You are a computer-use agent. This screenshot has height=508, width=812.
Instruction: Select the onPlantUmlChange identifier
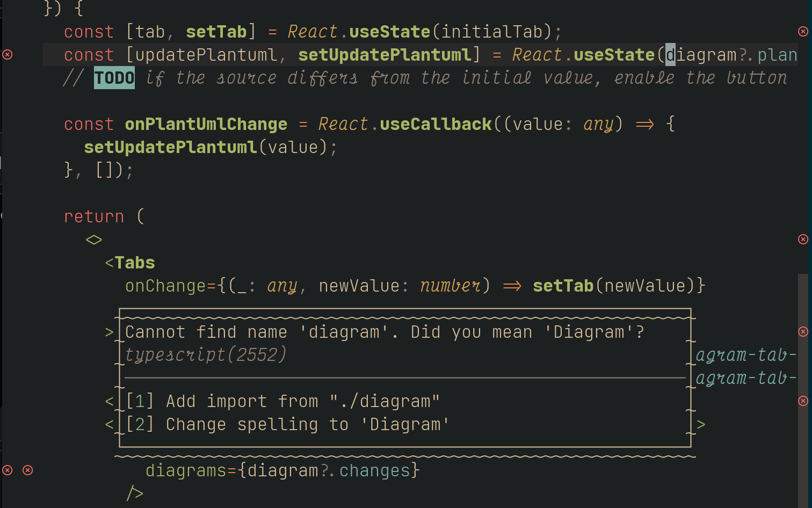click(x=206, y=124)
